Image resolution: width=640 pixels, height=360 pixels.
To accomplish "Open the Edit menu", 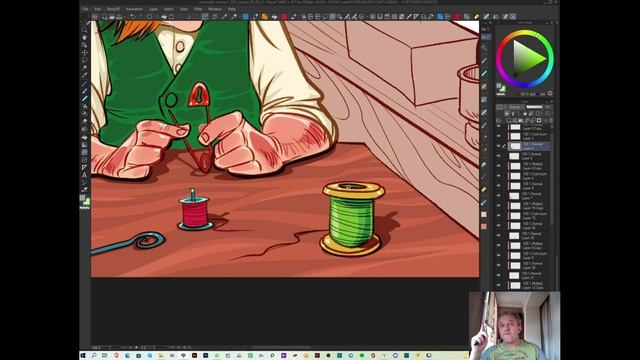I will 98,9.
